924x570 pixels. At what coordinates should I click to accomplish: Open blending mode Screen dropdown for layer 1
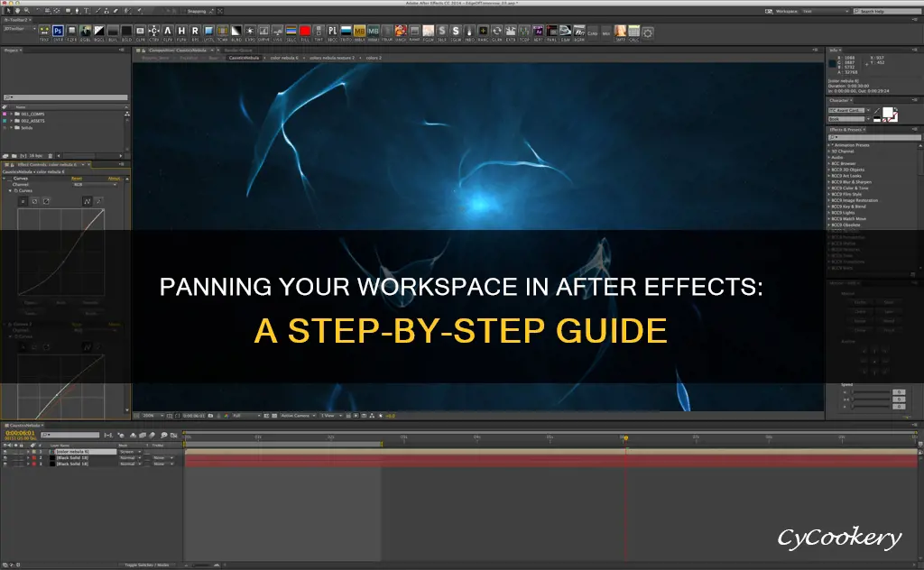pyautogui.click(x=130, y=452)
